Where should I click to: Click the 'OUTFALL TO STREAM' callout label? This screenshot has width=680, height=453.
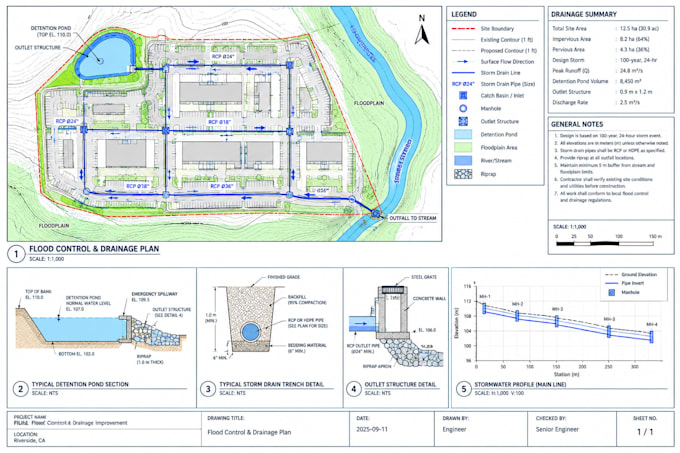pyautogui.click(x=412, y=218)
